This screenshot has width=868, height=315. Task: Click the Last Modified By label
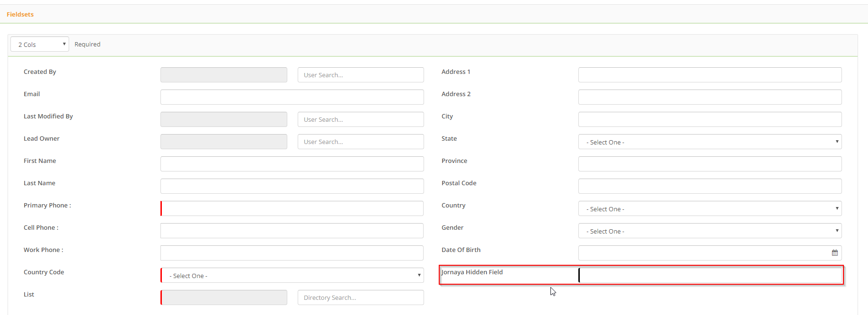pyautogui.click(x=48, y=116)
